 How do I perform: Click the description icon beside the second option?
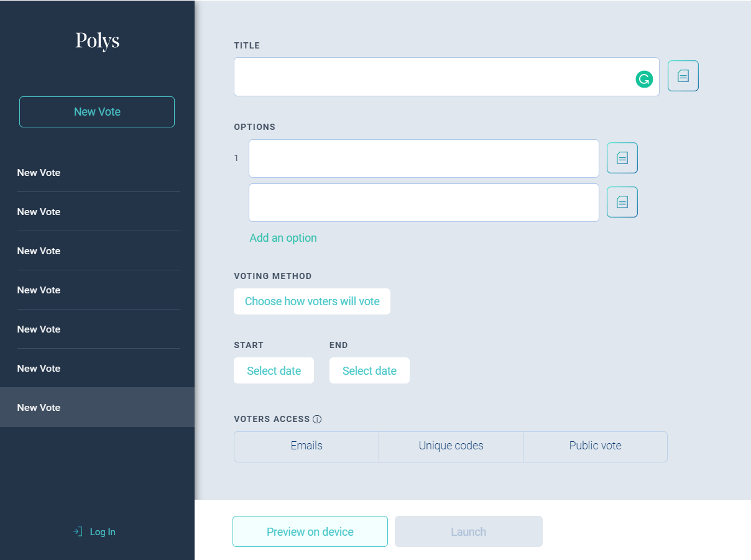pos(622,202)
